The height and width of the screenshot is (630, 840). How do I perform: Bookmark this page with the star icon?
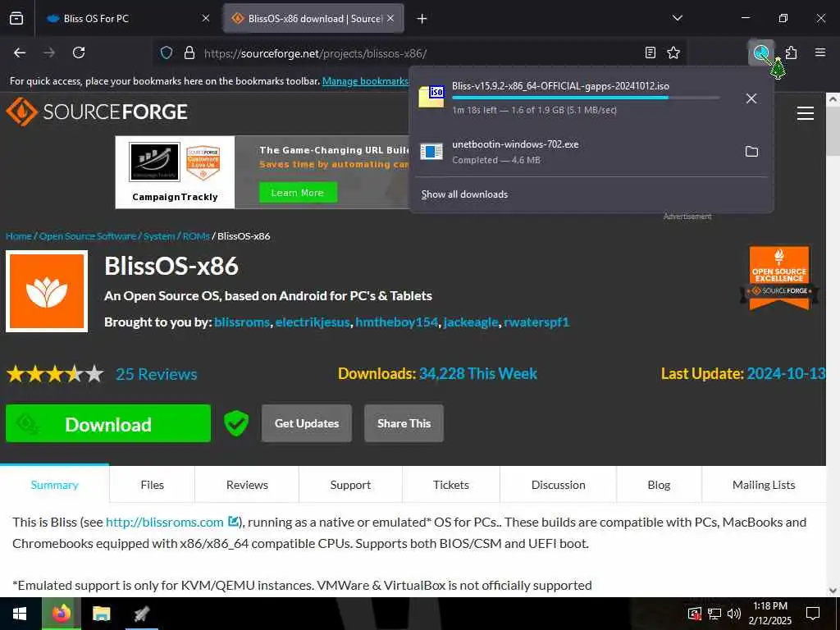[673, 52]
